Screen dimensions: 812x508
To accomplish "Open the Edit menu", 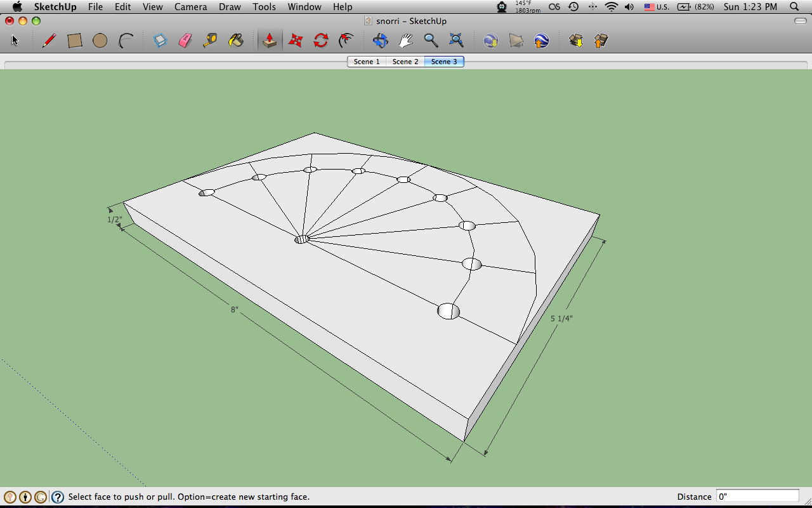I will coord(123,7).
